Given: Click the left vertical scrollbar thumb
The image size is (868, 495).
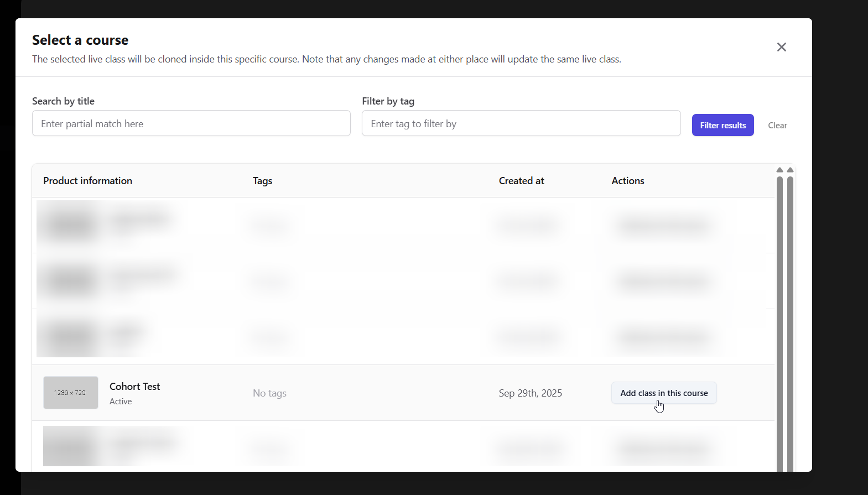Looking at the screenshot, I should point(779,321).
